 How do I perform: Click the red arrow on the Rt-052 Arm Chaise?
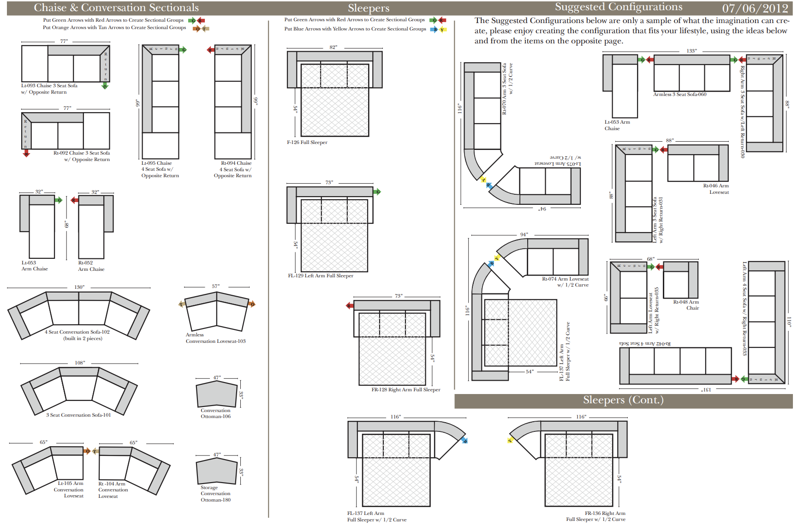point(74,200)
